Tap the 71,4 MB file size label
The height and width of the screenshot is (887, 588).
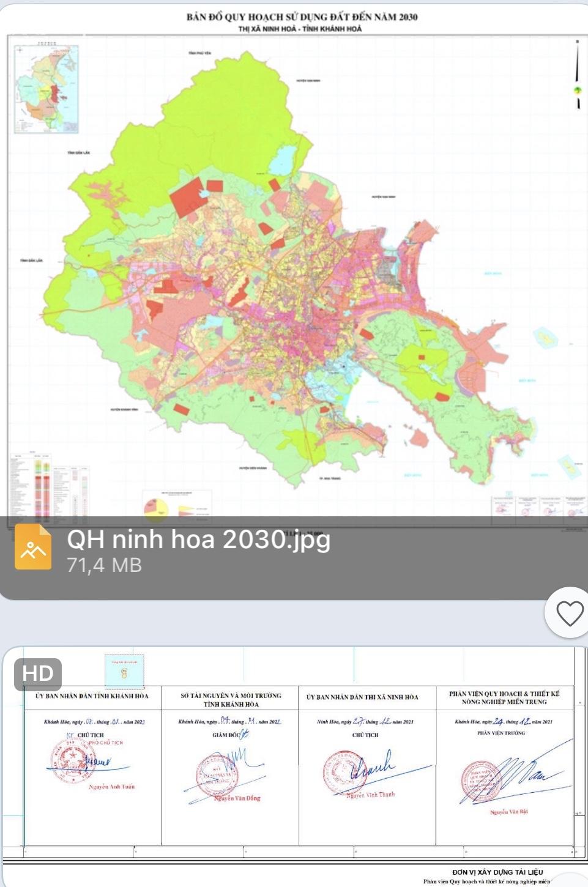(104, 565)
